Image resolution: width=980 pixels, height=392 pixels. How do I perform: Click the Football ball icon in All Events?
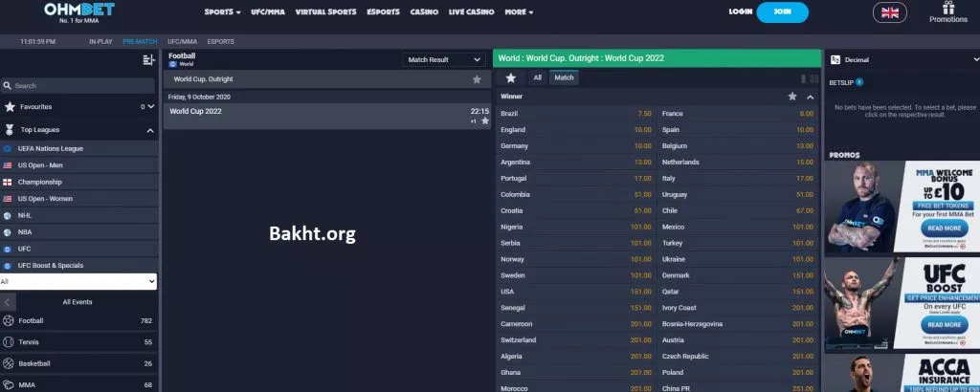(x=10, y=320)
